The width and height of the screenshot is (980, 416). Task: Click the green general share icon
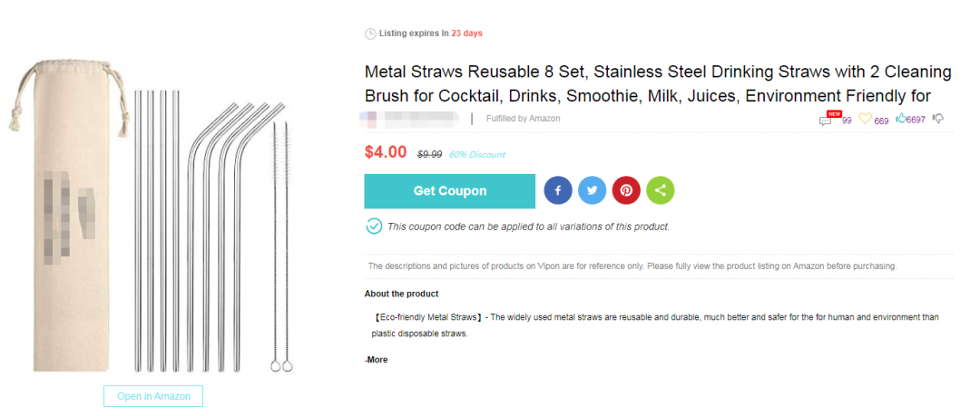click(x=660, y=190)
